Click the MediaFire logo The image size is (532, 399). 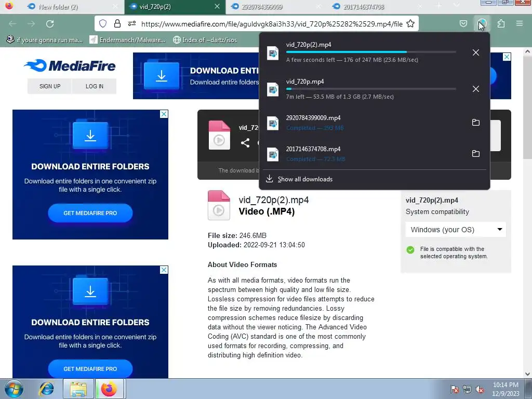point(70,65)
